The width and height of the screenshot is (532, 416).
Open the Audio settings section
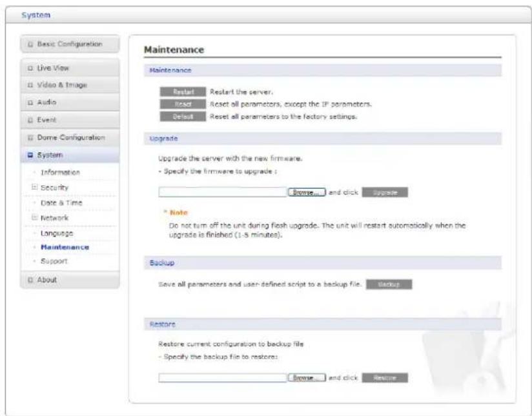[70, 102]
